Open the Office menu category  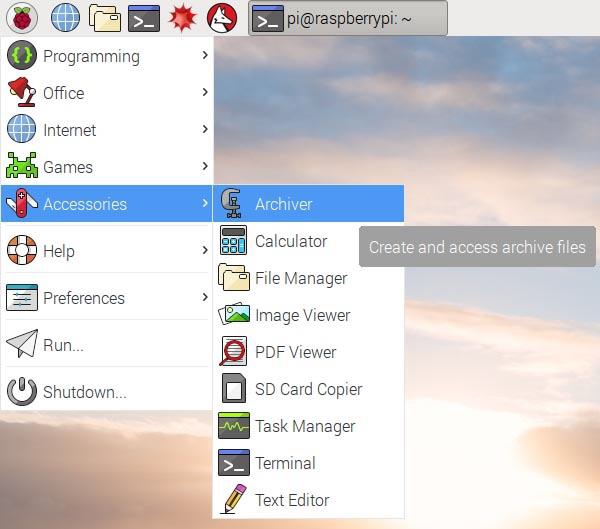pos(107,92)
